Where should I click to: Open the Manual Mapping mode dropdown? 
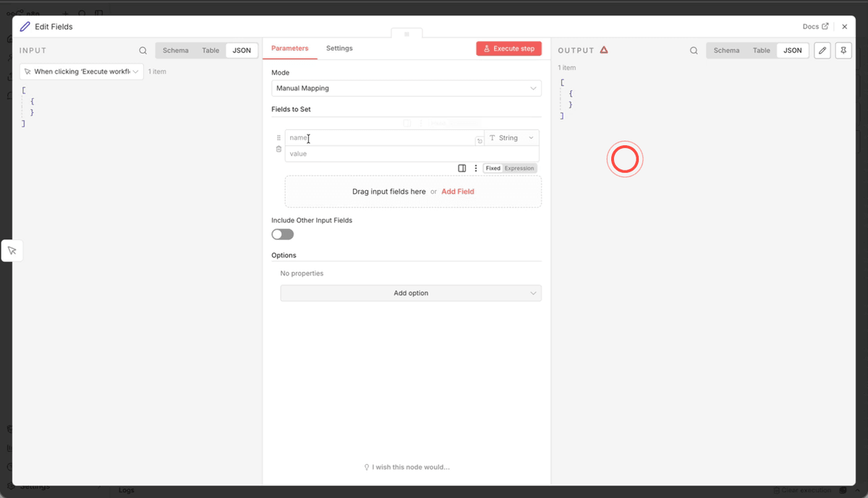point(407,87)
